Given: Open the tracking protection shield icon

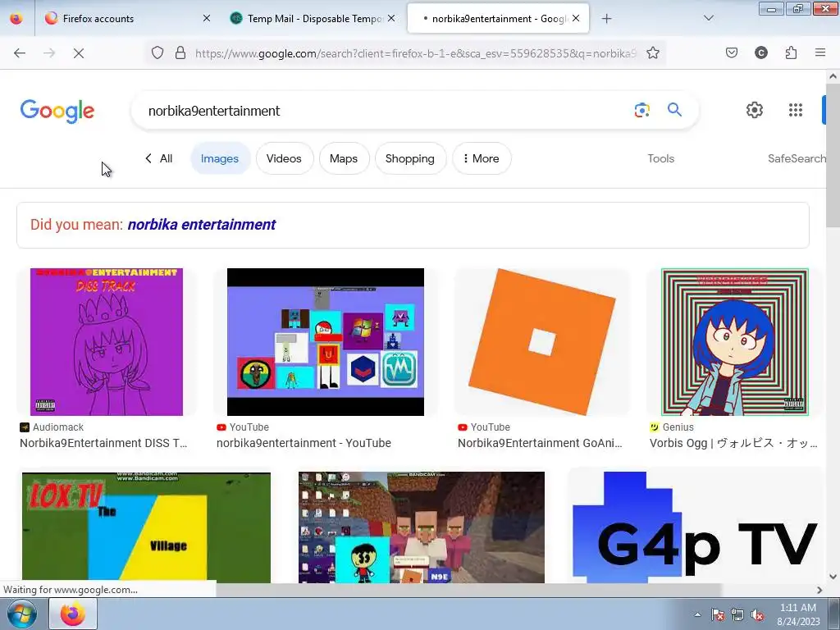Looking at the screenshot, I should (x=157, y=52).
